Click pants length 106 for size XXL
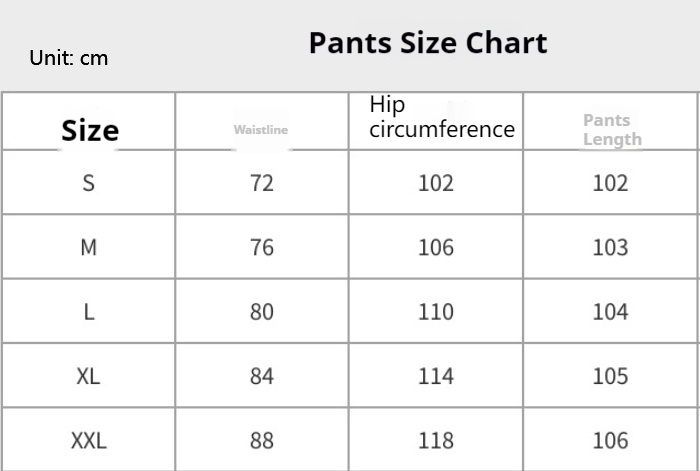Image resolution: width=700 pixels, height=471 pixels. coord(610,440)
